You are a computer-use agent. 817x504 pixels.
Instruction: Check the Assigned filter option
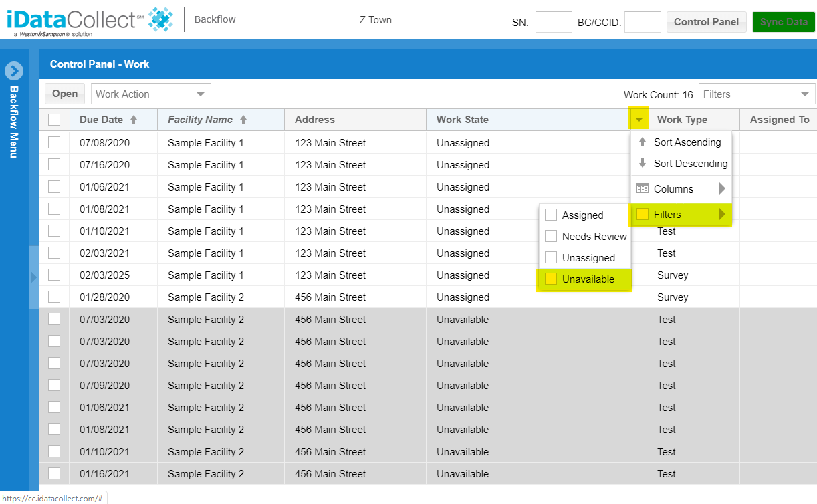551,215
